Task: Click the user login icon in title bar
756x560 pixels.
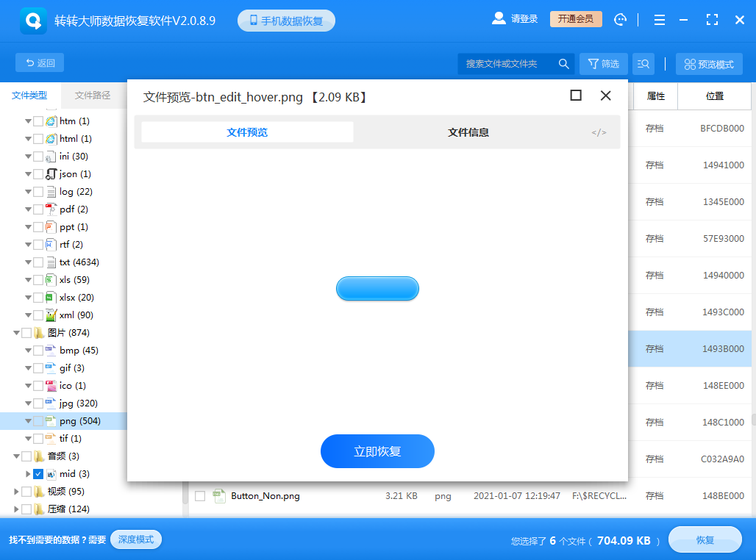Action: 499,20
